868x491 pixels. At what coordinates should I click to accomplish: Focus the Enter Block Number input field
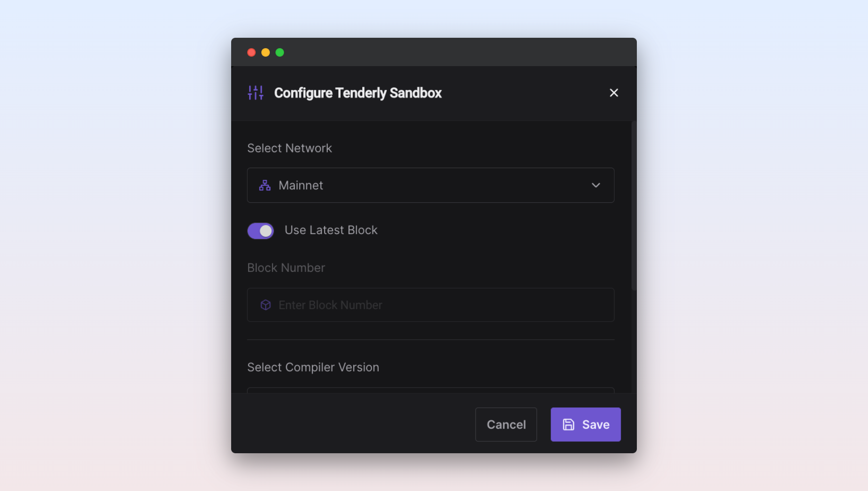pyautogui.click(x=431, y=305)
